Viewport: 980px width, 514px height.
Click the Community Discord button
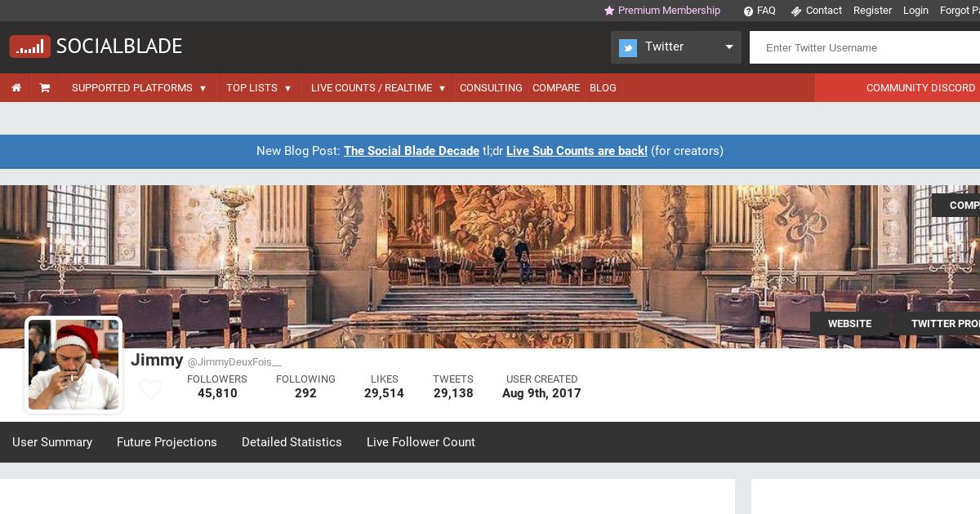(x=898, y=87)
